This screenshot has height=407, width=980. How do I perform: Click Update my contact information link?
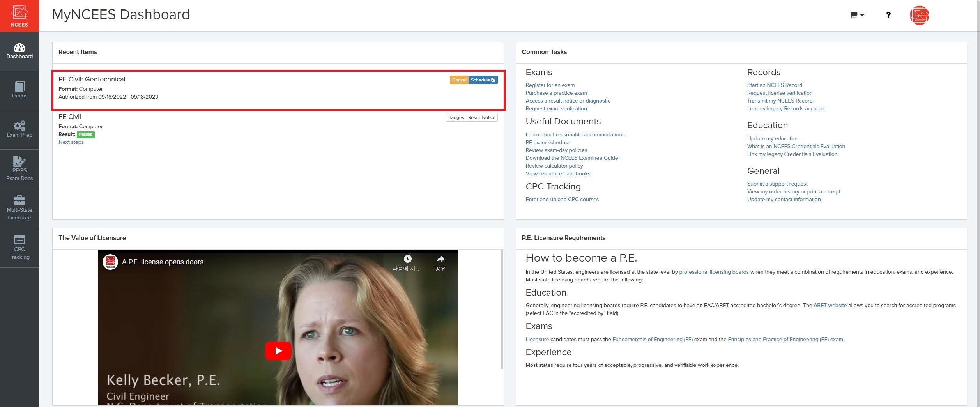tap(784, 199)
